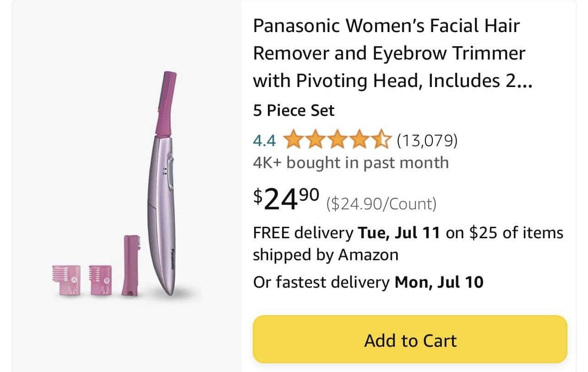Click the five-star rating icons

[338, 140]
